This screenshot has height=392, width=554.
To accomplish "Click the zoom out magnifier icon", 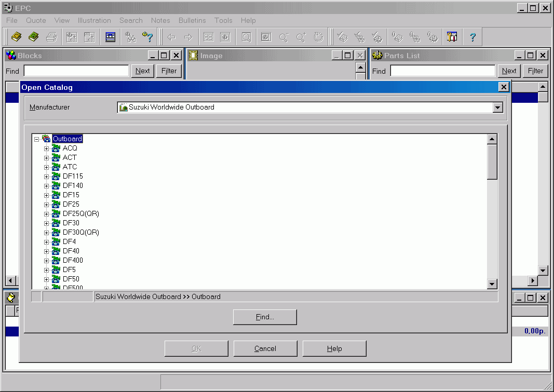I will [x=283, y=36].
